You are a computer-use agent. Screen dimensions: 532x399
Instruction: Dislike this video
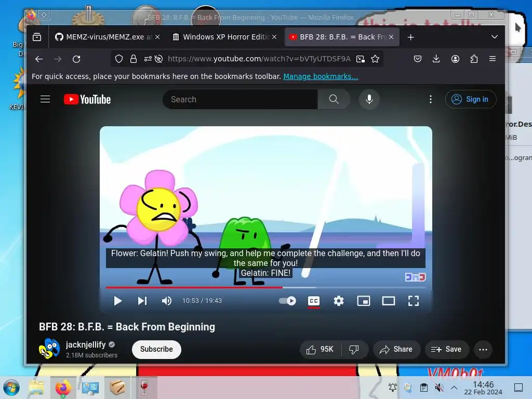coord(354,350)
